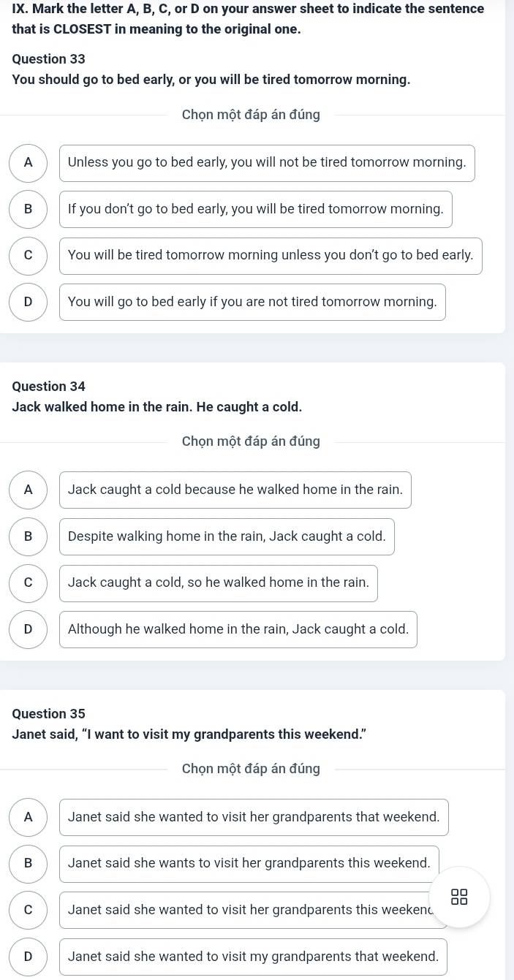
Task: Choose letter C in Question 33
Action: [x=29, y=256]
